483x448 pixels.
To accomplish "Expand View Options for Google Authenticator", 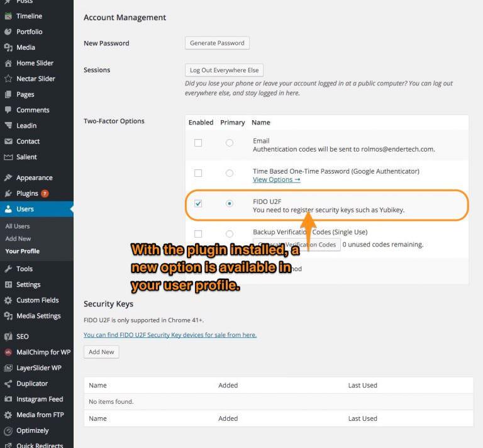I will click(276, 180).
